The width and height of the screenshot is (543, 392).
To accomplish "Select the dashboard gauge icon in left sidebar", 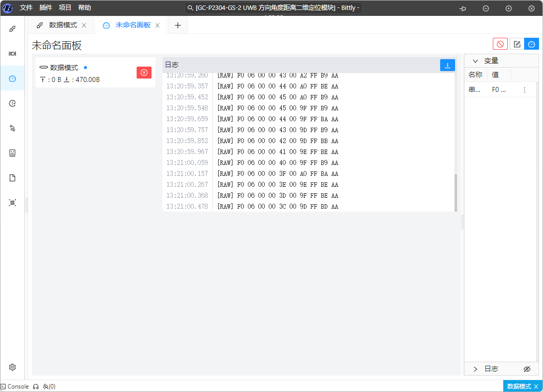I will [12, 78].
